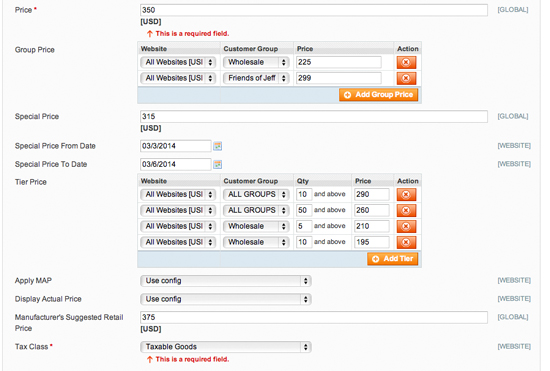The height and width of the screenshot is (371, 550).
Task: Open calendar for Special Price From Date
Action: [217, 146]
